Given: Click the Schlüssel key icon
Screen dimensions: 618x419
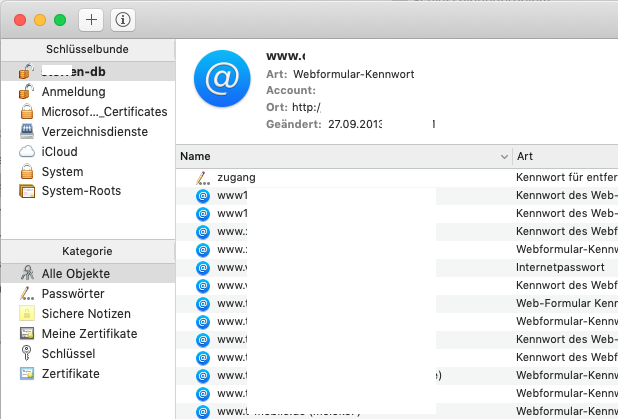Looking at the screenshot, I should [26, 353].
